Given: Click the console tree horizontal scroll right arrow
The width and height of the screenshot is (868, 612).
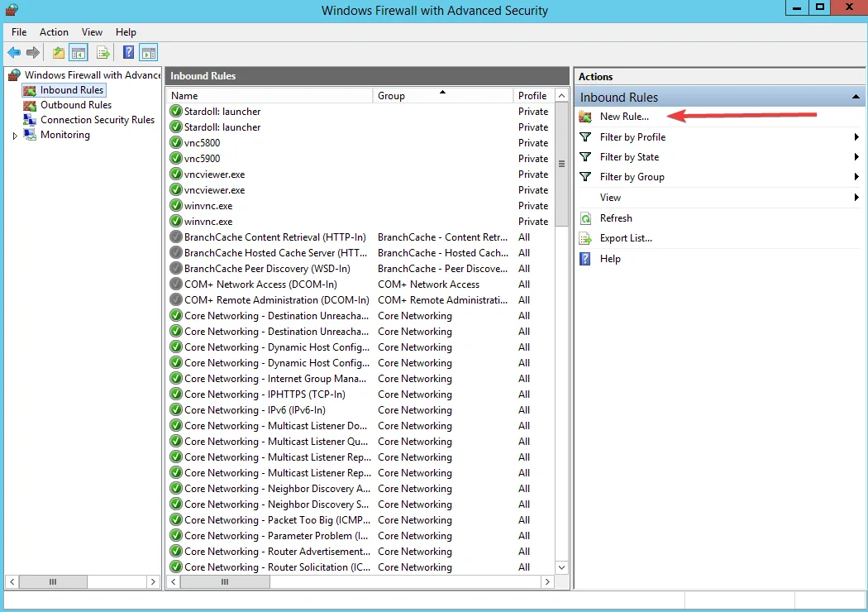Looking at the screenshot, I should point(153,581).
